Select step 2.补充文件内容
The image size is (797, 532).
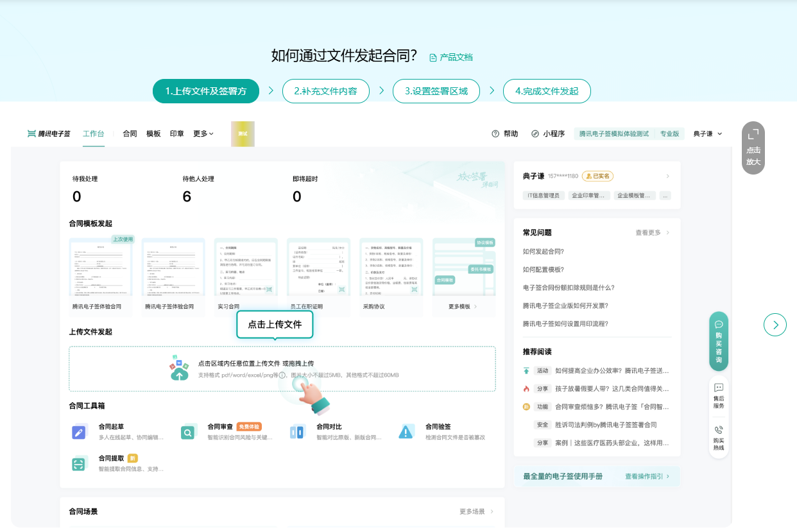(x=325, y=91)
